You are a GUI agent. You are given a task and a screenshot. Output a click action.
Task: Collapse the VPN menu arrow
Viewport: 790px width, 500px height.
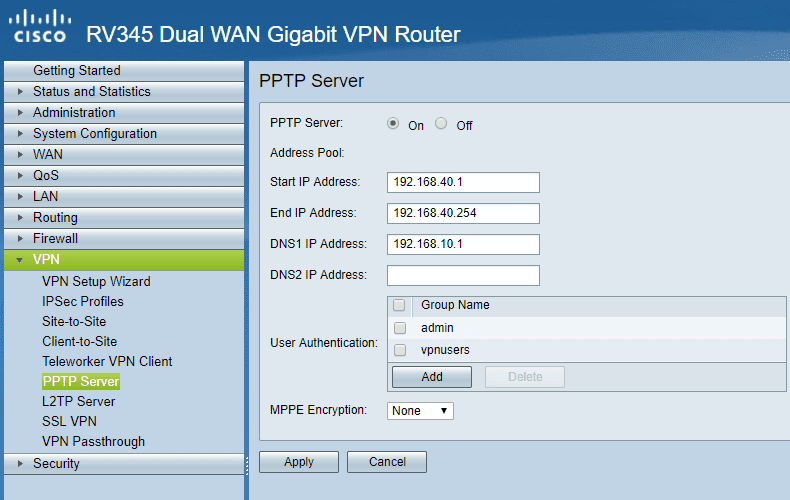20,260
